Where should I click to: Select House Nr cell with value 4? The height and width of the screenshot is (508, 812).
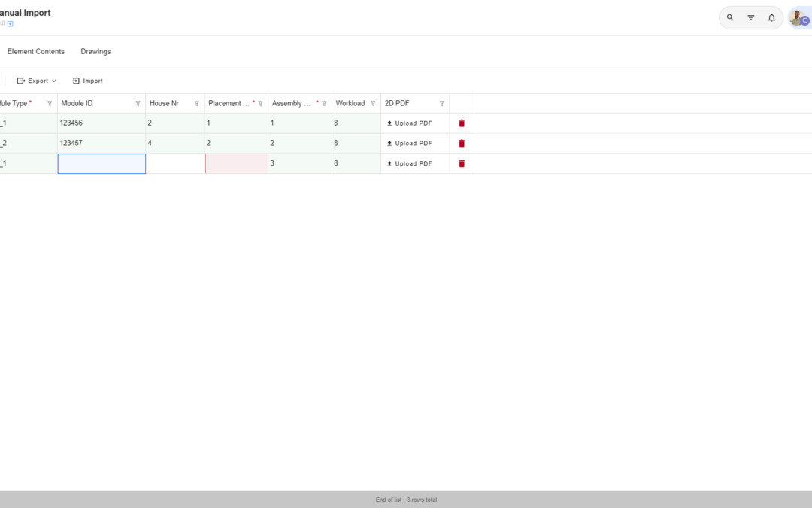pyautogui.click(x=175, y=144)
